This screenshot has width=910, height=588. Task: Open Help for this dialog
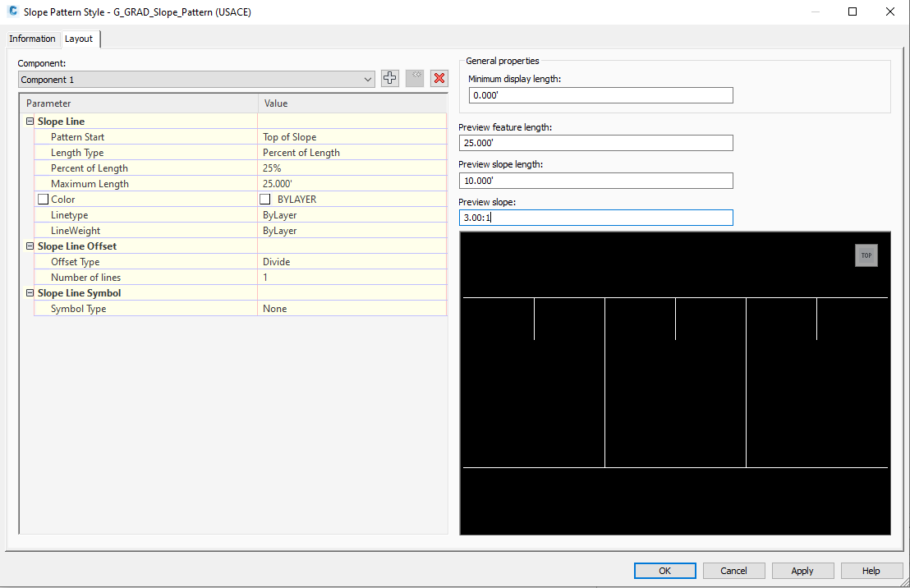point(871,570)
